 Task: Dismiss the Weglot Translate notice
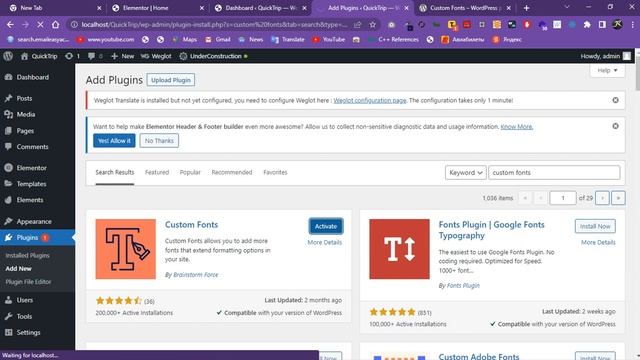coord(615,100)
